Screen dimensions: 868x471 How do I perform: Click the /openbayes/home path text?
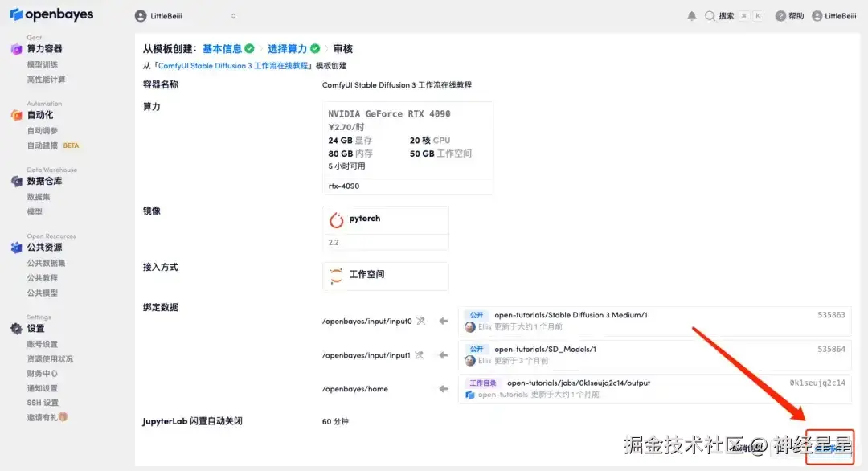pyautogui.click(x=355, y=389)
